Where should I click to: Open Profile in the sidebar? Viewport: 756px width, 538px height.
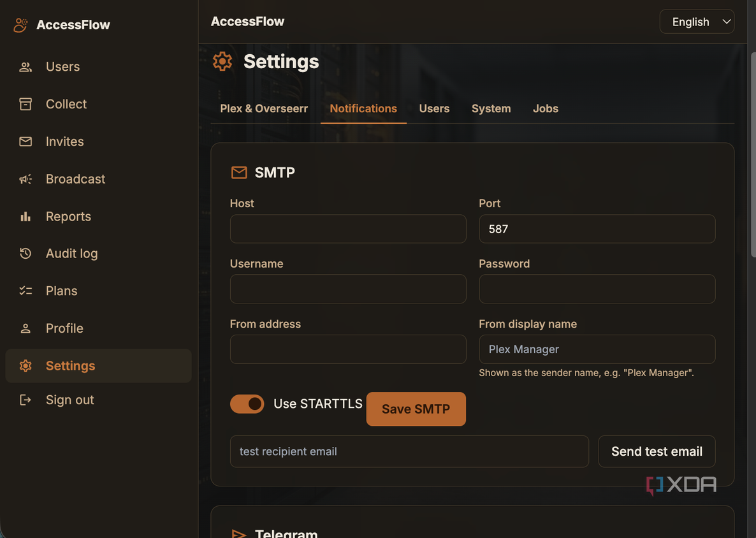(98, 328)
